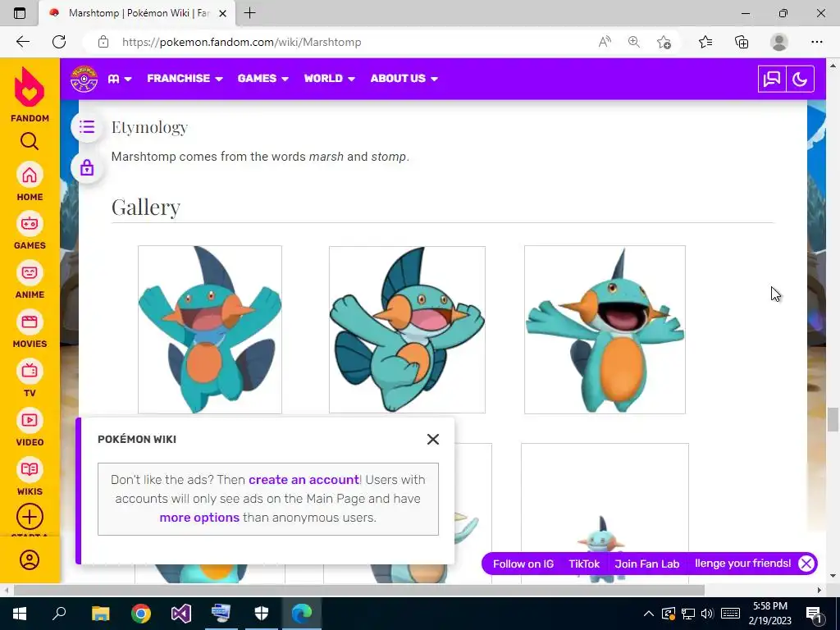Dismiss the purple social banner
Screen dimensions: 840x630
tap(806, 563)
